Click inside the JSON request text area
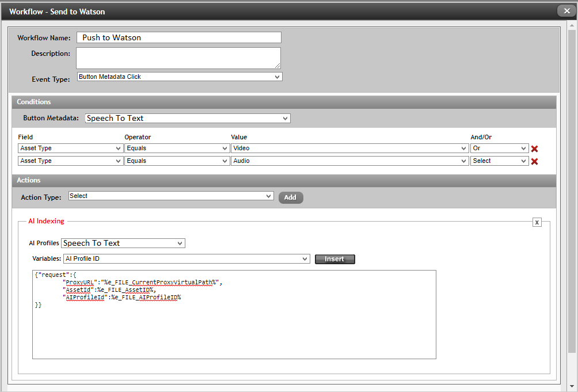 click(x=234, y=314)
